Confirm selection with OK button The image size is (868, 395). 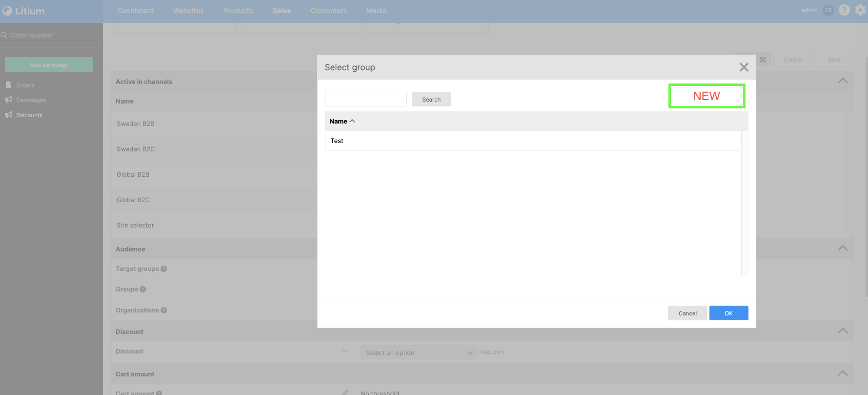(x=728, y=313)
